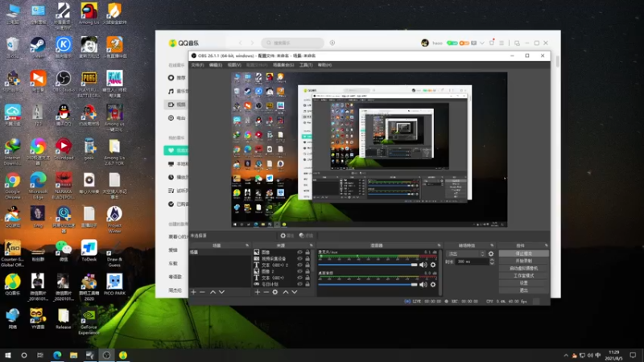Viewport: 644px width, 362px height.
Task: Pop out the OBS transitions dock panel
Action: click(x=492, y=245)
